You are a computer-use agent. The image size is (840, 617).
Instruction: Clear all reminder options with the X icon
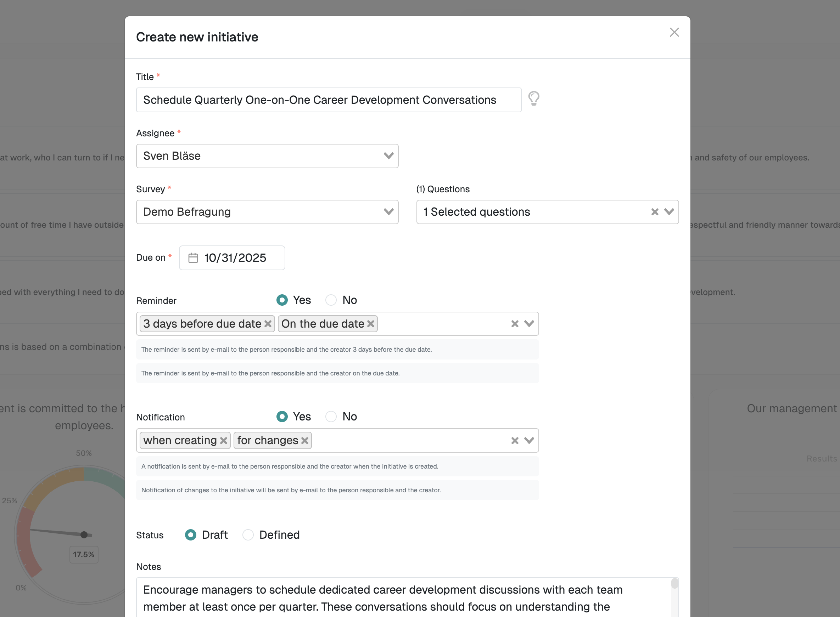515,324
